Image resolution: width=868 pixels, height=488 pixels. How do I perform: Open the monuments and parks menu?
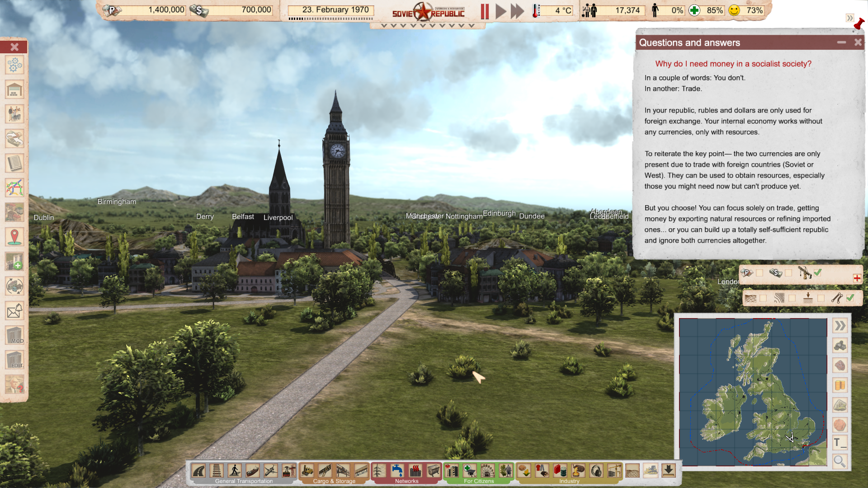[506, 471]
